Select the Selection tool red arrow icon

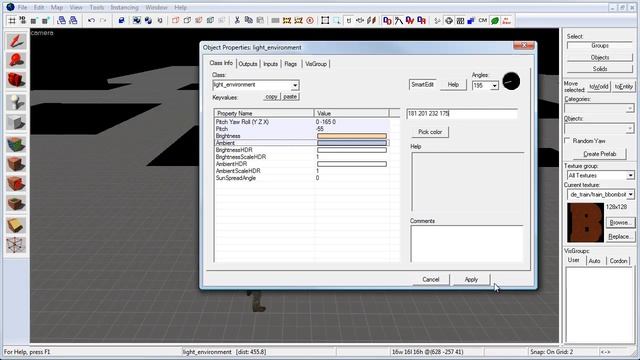[x=16, y=41]
